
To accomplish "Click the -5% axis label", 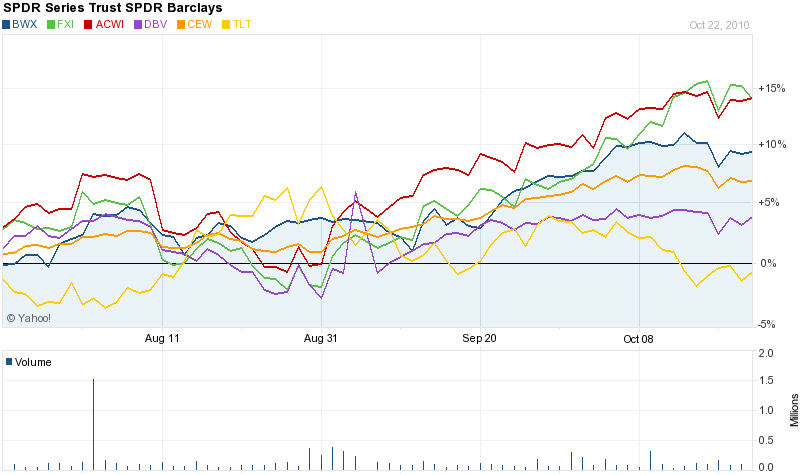I will coord(766,324).
